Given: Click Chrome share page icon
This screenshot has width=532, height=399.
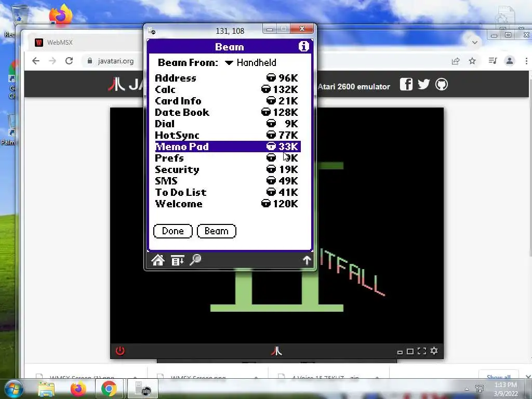Looking at the screenshot, I should point(455,61).
